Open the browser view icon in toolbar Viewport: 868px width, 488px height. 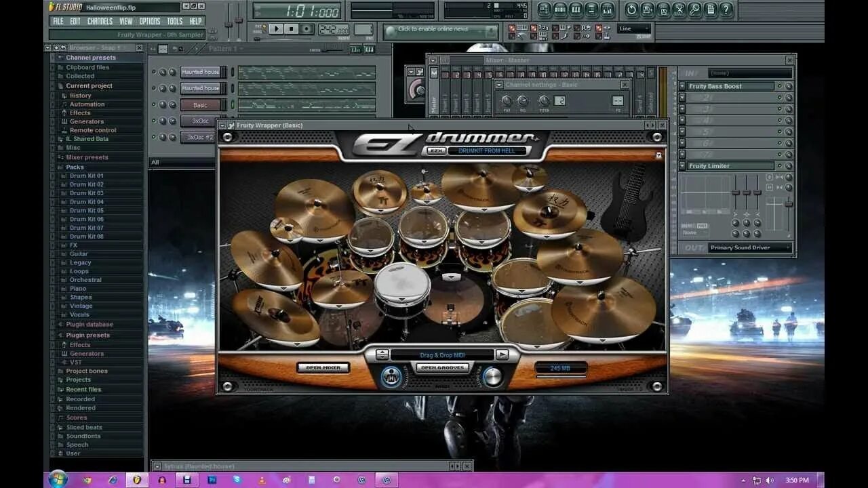pos(591,9)
